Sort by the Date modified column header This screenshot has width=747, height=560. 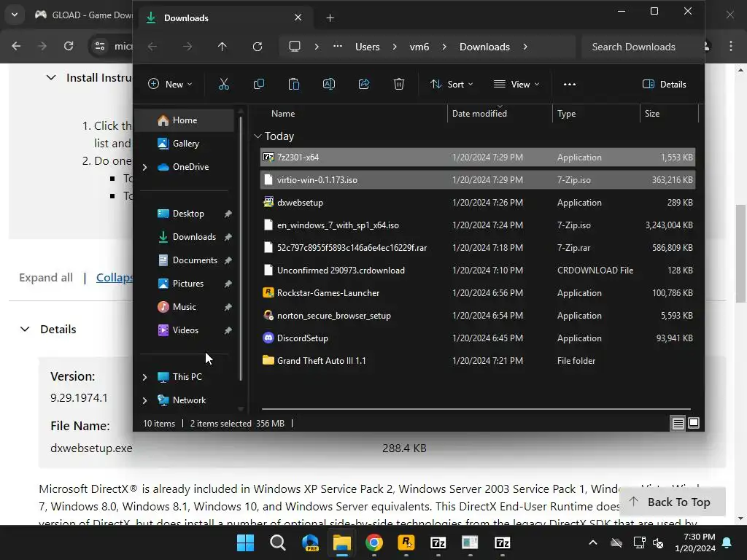tap(479, 114)
